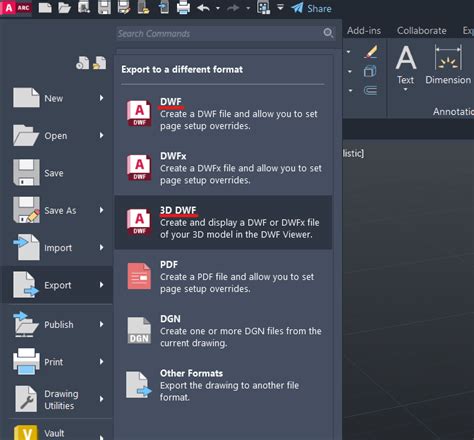Image resolution: width=474 pixels, height=440 pixels.
Task: Click the DWFx file icon
Action: click(x=139, y=168)
